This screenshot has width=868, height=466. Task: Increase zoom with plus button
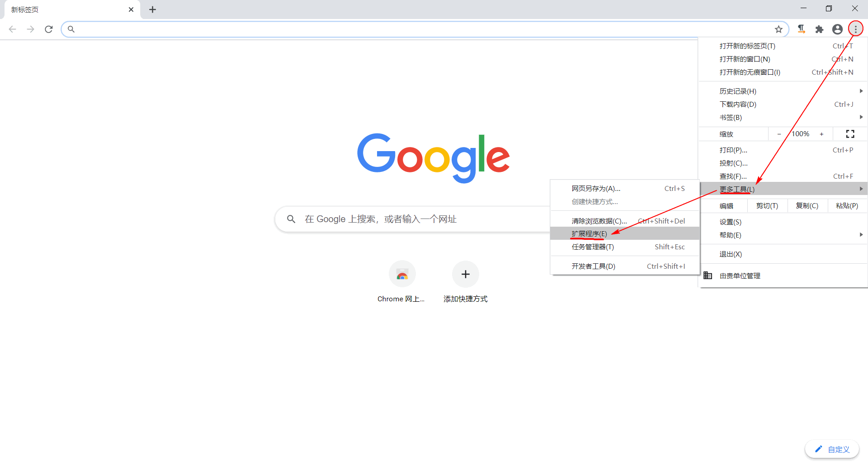coord(822,134)
